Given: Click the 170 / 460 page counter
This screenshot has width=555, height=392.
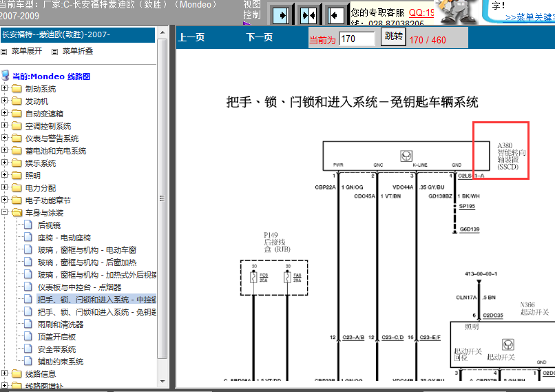Looking at the screenshot, I should click(x=428, y=40).
